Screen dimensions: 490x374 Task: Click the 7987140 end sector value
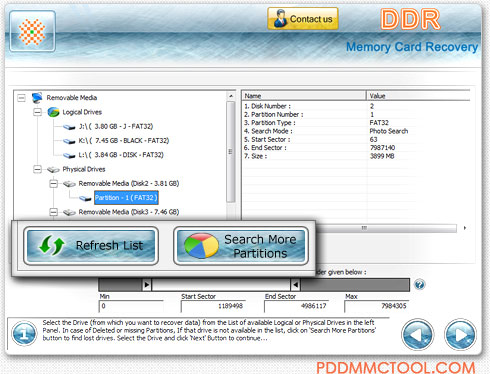[x=382, y=148]
